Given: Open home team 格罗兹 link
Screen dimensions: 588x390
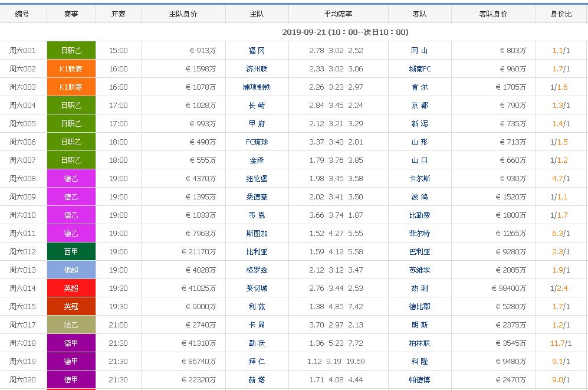Looking at the screenshot, I should [x=257, y=270].
